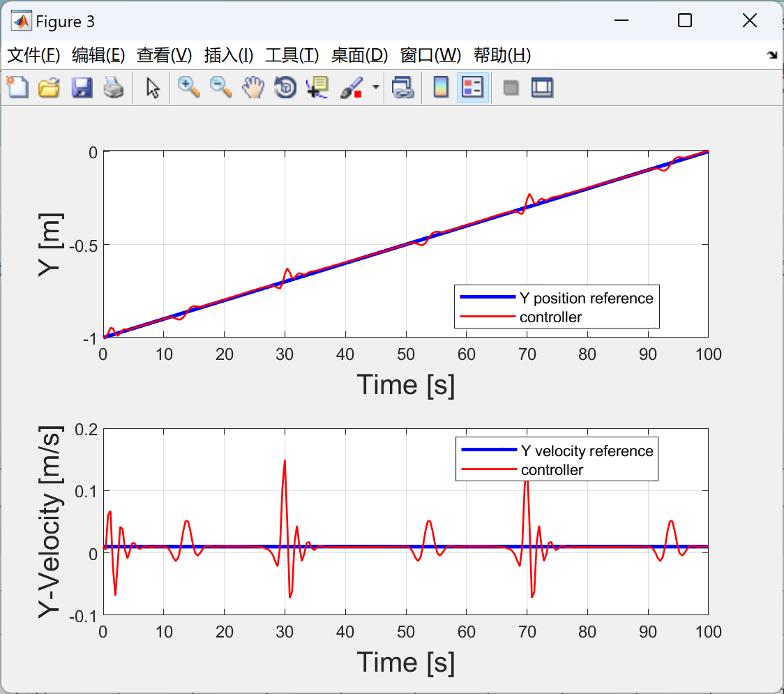Click the Hide Plot Tools icon
Image resolution: width=784 pixels, height=694 pixels.
click(x=511, y=88)
